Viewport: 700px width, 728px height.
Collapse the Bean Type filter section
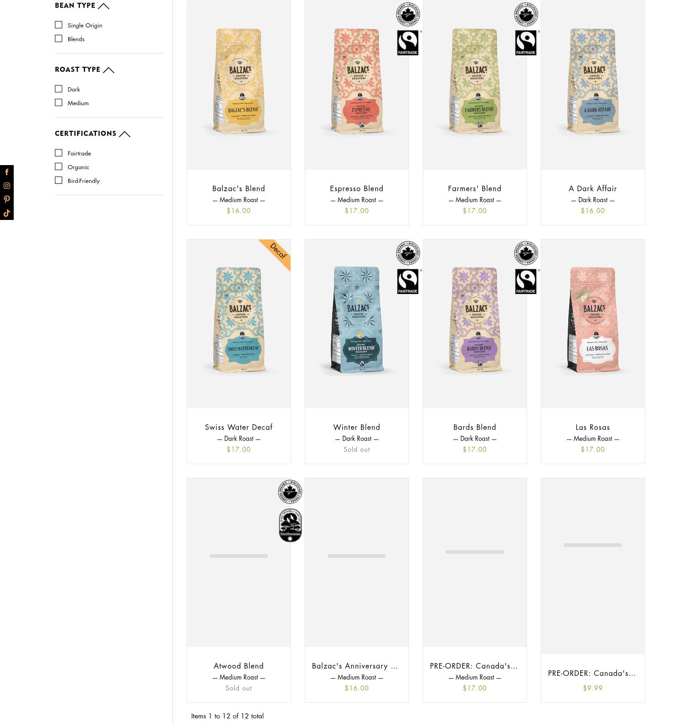click(103, 6)
